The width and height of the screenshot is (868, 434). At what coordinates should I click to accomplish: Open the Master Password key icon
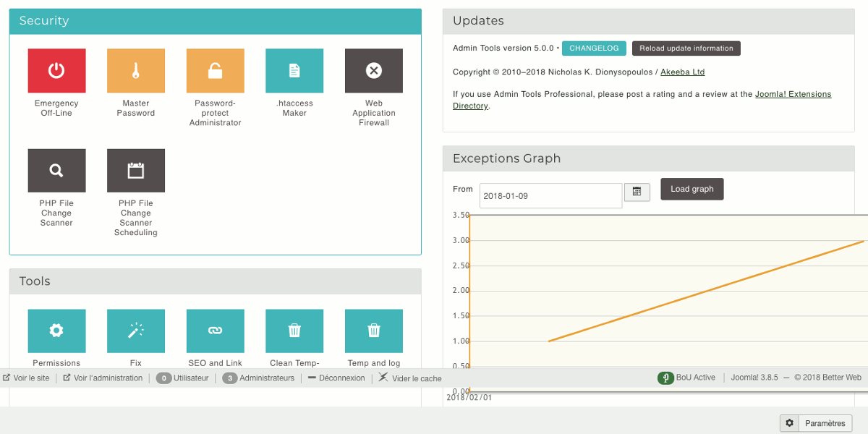136,71
